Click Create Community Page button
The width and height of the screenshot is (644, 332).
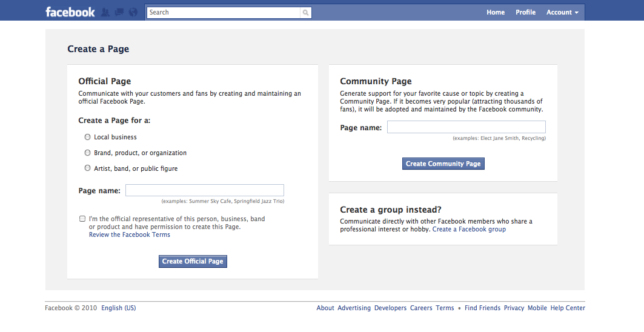443,164
